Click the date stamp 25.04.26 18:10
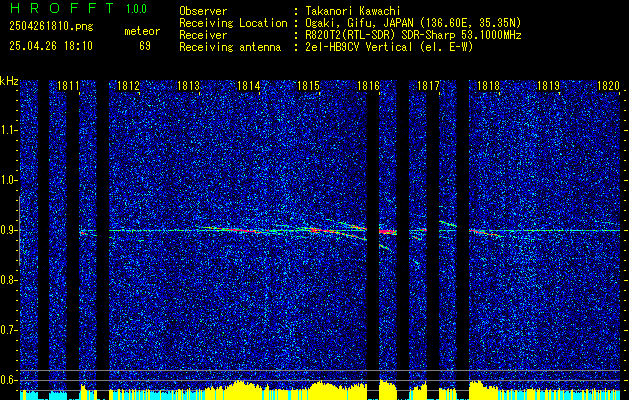The width and height of the screenshot is (629, 400). [51, 46]
